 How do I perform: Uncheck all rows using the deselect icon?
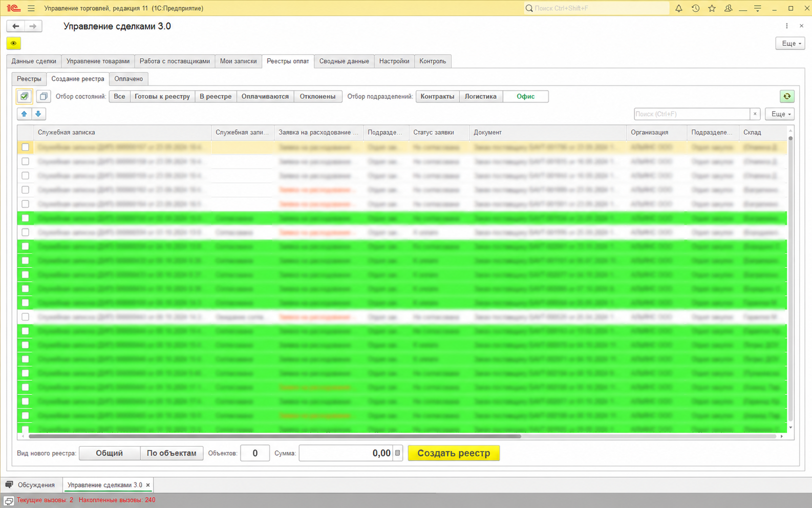click(44, 96)
